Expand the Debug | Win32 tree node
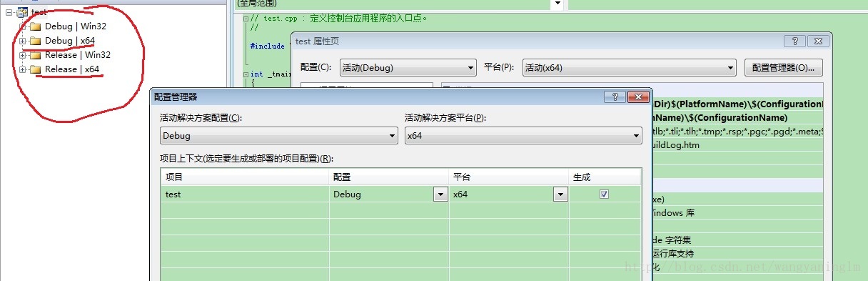 [x=23, y=26]
